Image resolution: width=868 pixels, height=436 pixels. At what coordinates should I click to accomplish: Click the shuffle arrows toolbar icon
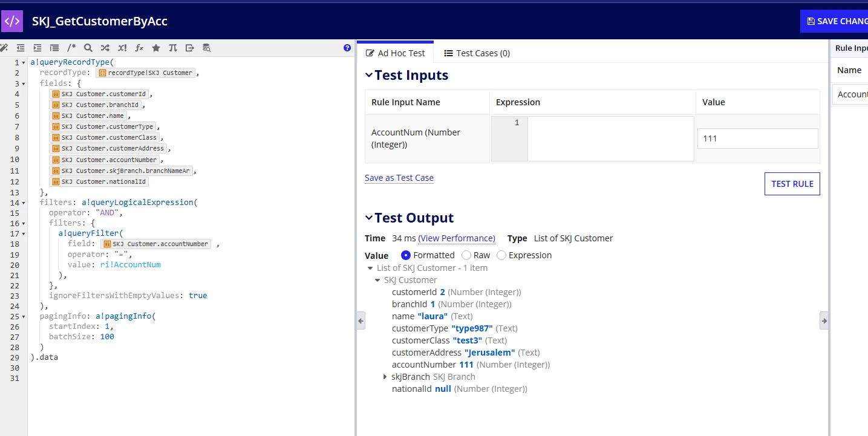pos(105,48)
